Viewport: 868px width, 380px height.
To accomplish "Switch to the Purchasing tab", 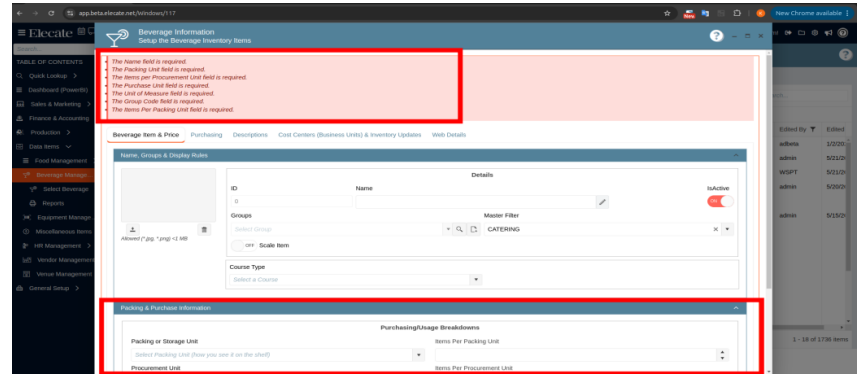I will pyautogui.click(x=206, y=135).
